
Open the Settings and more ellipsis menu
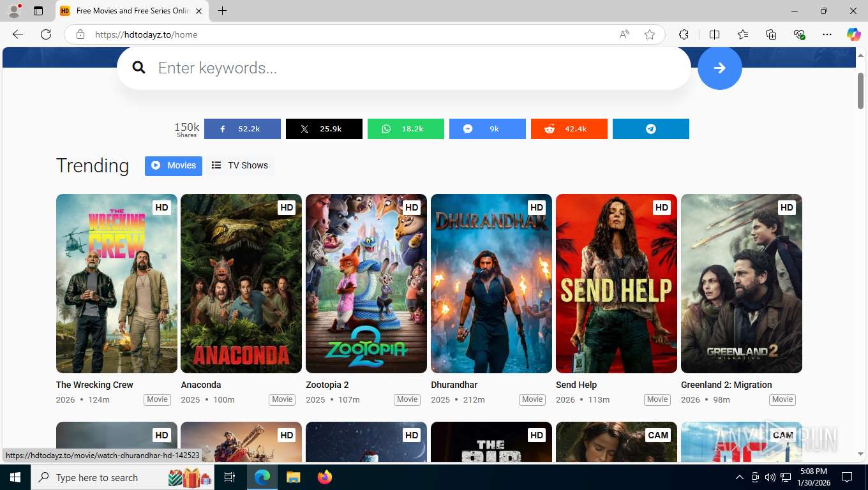point(827,34)
